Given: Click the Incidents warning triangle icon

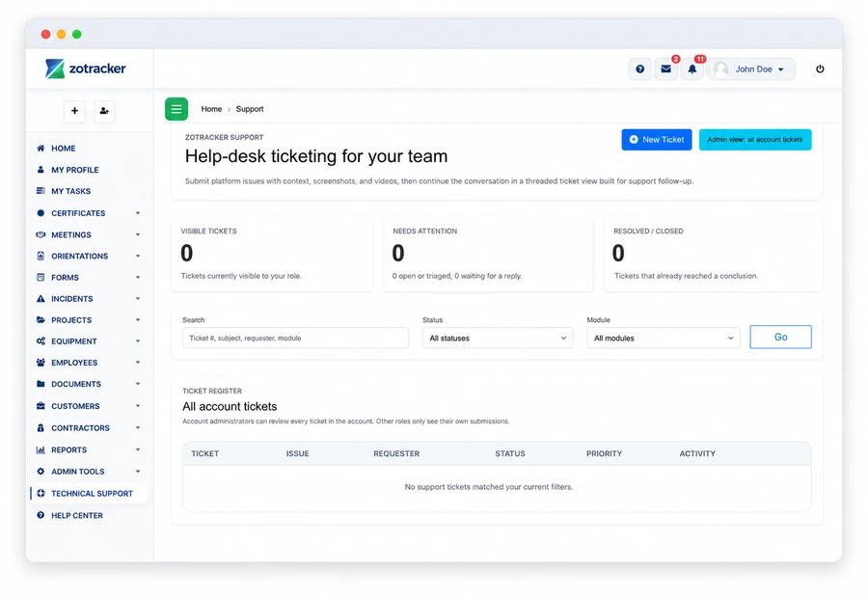Looking at the screenshot, I should point(41,298).
